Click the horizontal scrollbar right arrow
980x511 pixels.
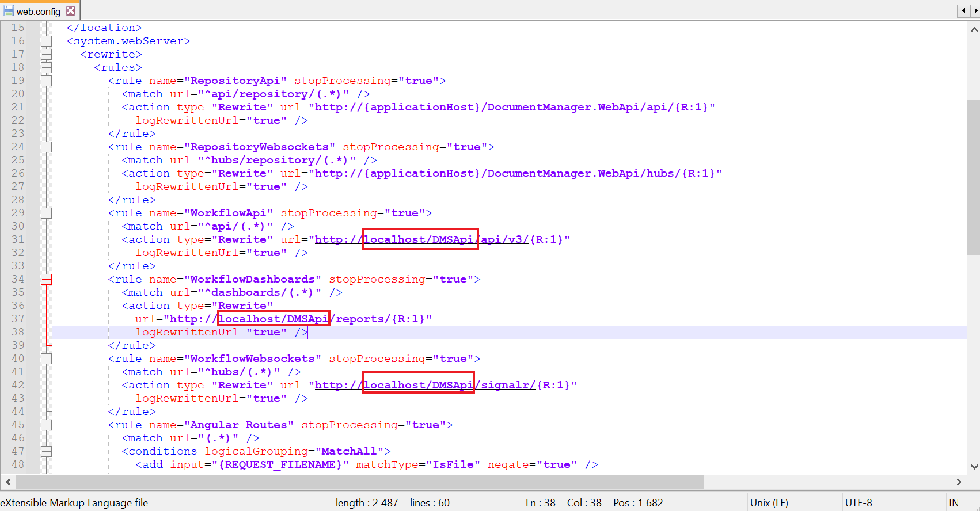coord(959,482)
